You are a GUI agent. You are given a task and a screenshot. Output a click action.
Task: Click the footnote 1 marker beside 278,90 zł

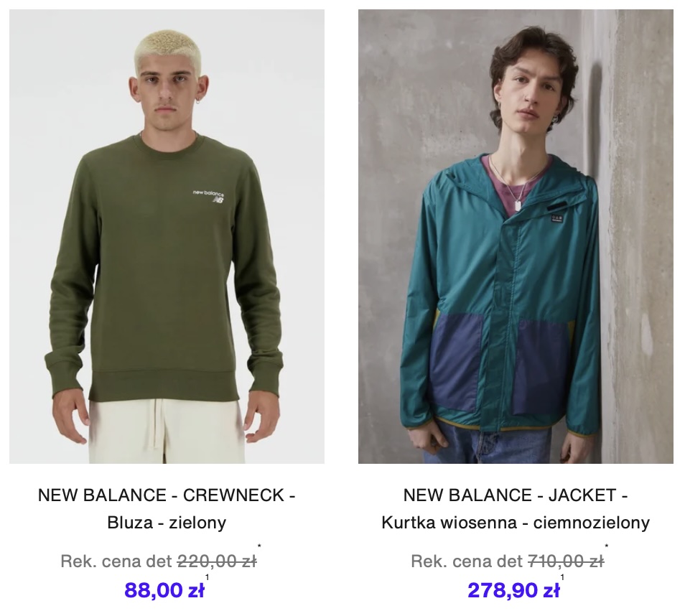tap(562, 577)
